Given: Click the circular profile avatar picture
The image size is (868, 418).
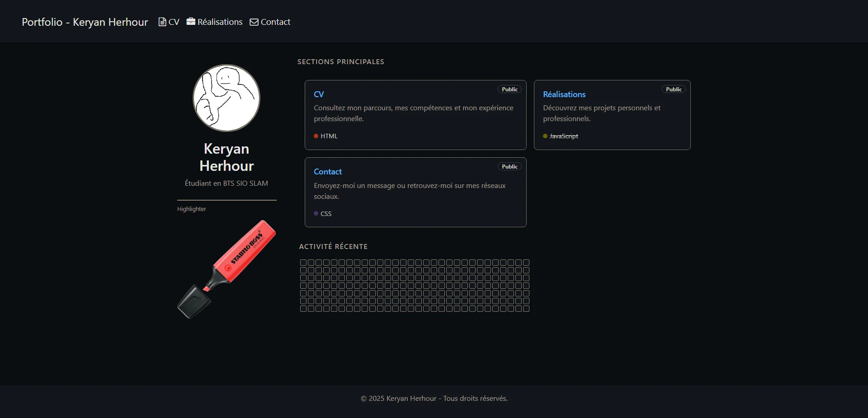Looking at the screenshot, I should (x=226, y=98).
